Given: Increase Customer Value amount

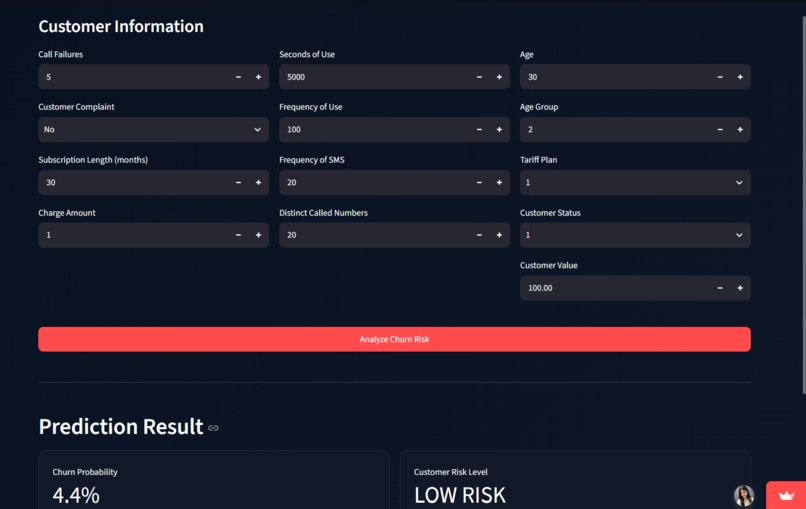Looking at the screenshot, I should pos(740,288).
